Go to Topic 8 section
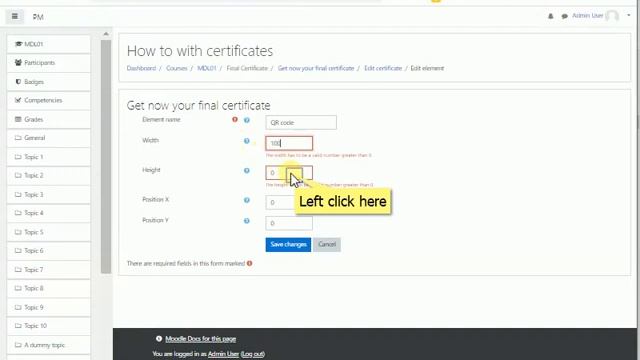 click(x=49, y=288)
